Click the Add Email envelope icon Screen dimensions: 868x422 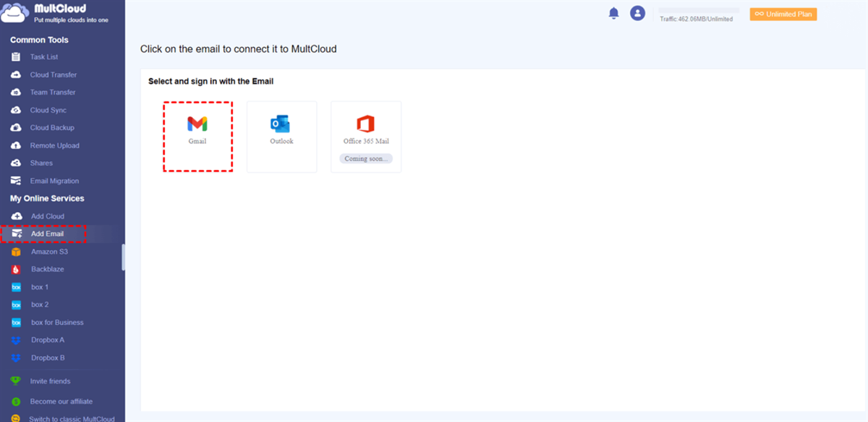click(x=17, y=234)
